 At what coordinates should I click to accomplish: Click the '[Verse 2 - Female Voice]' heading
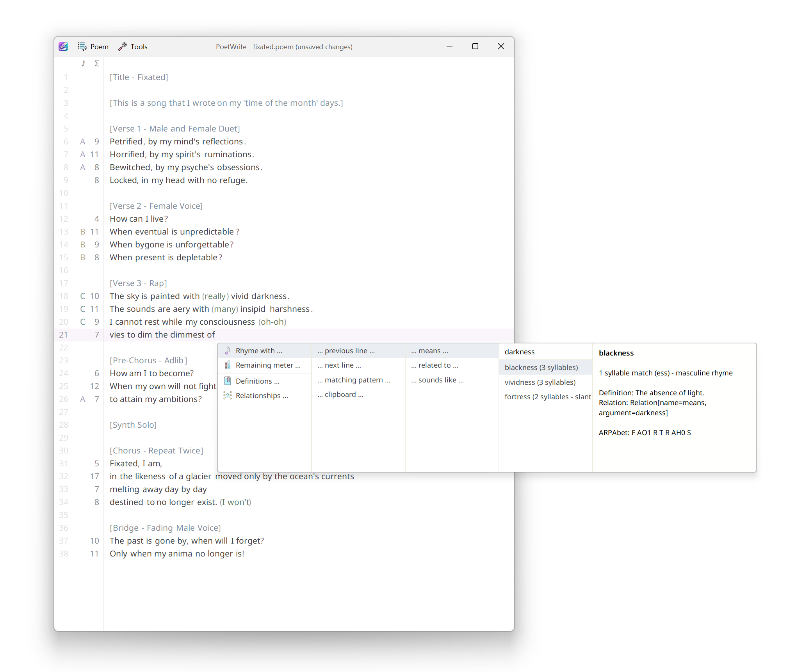pos(156,206)
